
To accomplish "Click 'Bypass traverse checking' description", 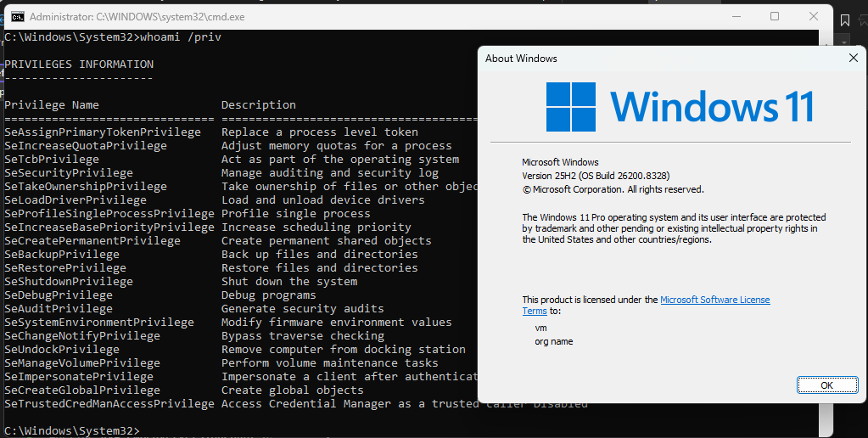I will [x=303, y=335].
